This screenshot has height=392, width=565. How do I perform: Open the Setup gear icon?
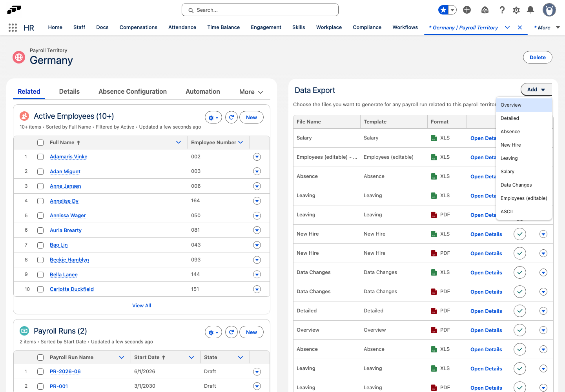(516, 10)
